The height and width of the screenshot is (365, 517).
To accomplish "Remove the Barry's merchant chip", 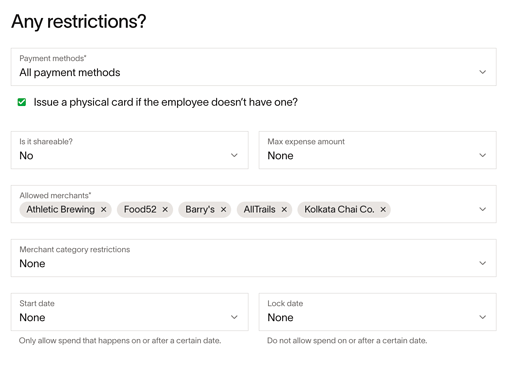I will coord(223,210).
